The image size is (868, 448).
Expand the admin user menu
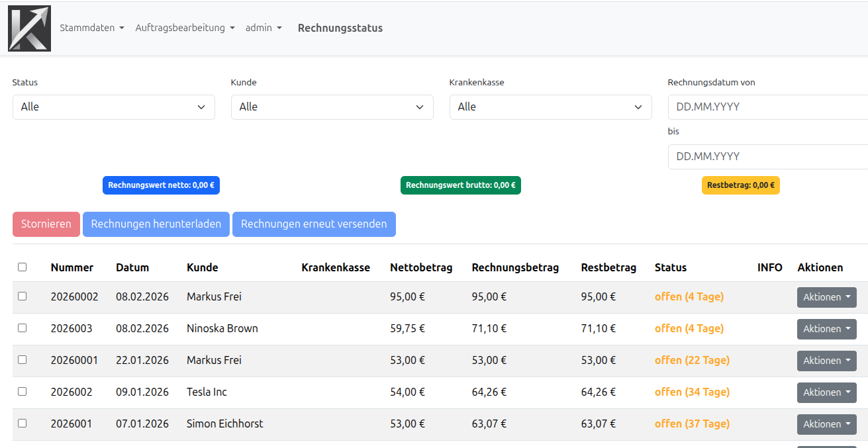264,28
